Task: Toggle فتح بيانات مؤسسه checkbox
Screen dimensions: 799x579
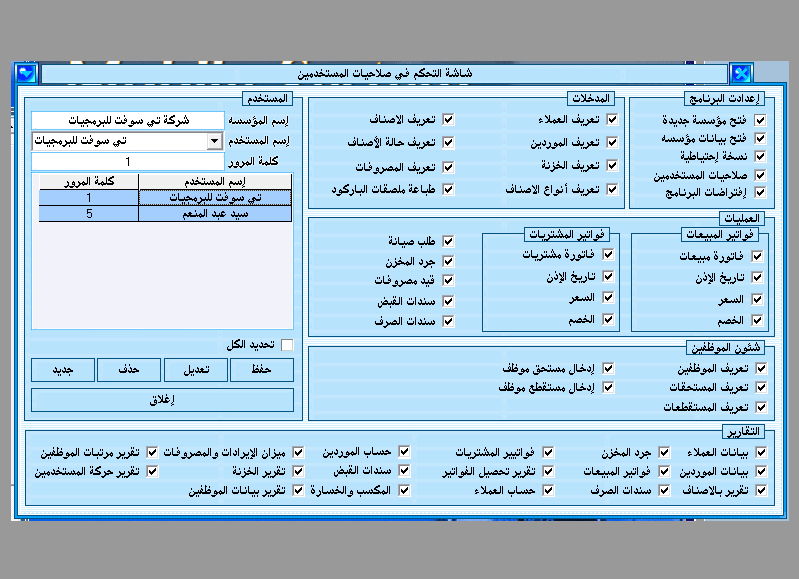Action: click(x=760, y=138)
